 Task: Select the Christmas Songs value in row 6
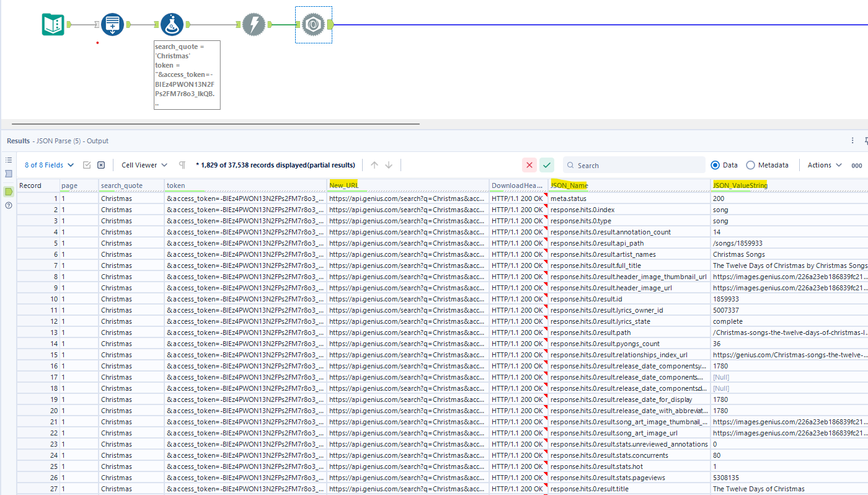click(790, 254)
